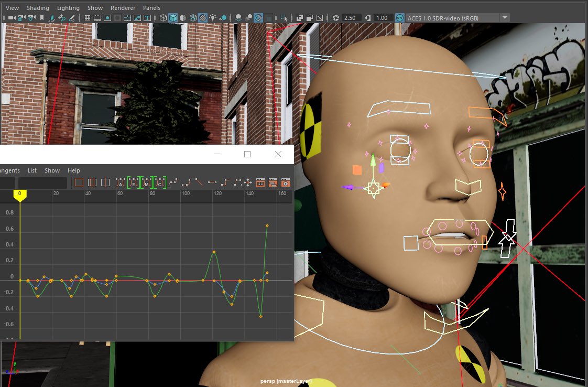
Task: Switch to Wireframe shading icon
Action: 163,18
